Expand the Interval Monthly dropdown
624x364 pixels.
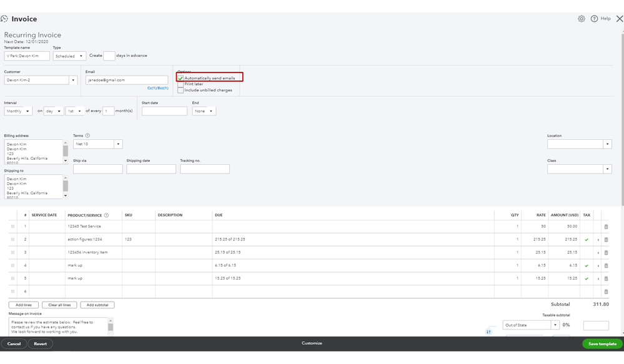(x=17, y=111)
